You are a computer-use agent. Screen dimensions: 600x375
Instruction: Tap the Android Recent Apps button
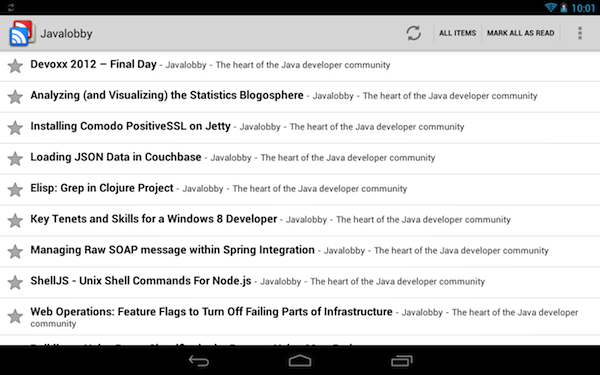pos(401,360)
